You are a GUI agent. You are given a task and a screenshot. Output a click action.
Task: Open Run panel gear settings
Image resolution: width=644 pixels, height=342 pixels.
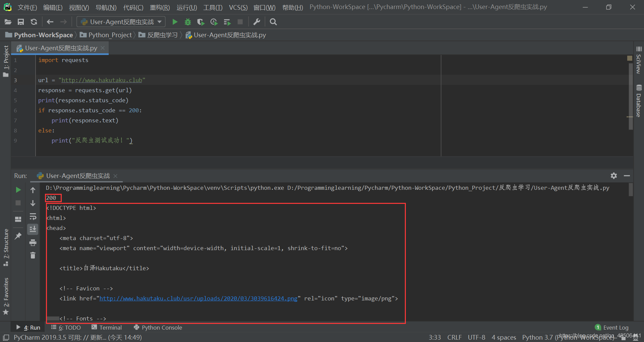click(614, 176)
